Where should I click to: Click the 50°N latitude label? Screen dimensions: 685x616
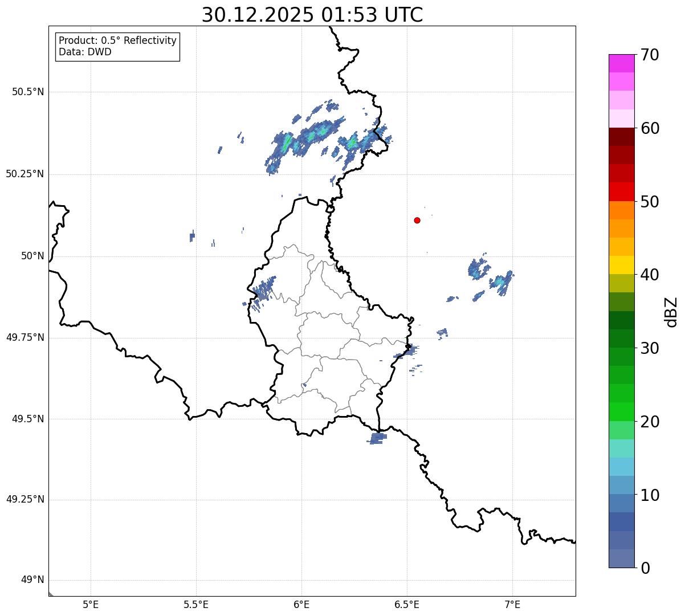32,256
